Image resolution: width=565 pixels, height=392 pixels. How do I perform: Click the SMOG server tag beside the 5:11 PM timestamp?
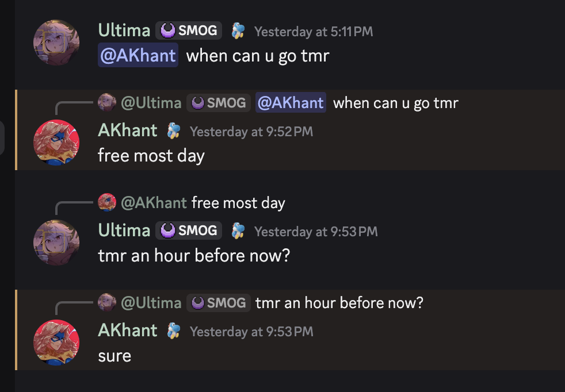(x=189, y=30)
